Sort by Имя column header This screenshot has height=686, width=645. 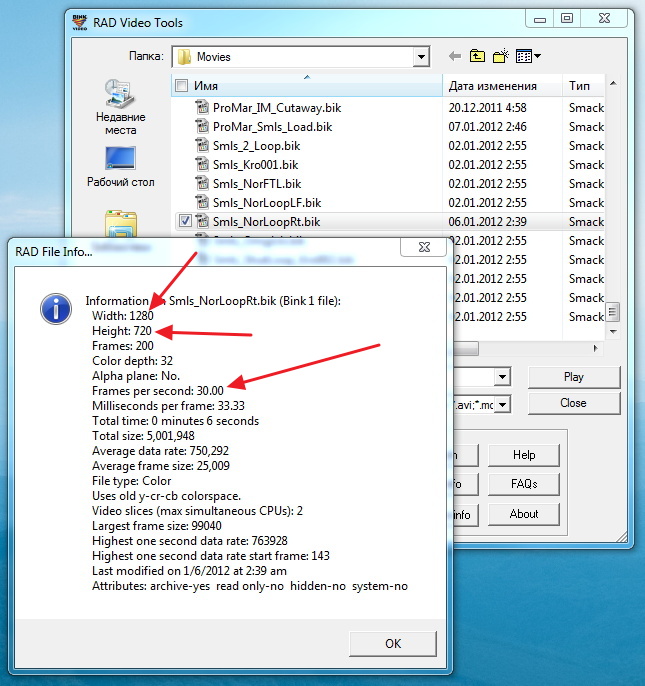pyautogui.click(x=307, y=86)
